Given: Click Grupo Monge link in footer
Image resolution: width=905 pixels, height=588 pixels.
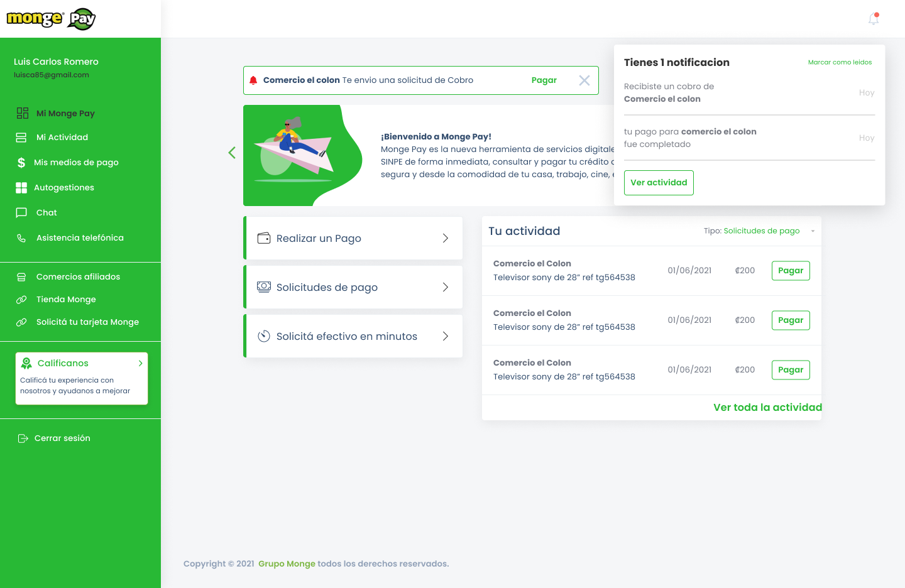Looking at the screenshot, I should click(287, 563).
